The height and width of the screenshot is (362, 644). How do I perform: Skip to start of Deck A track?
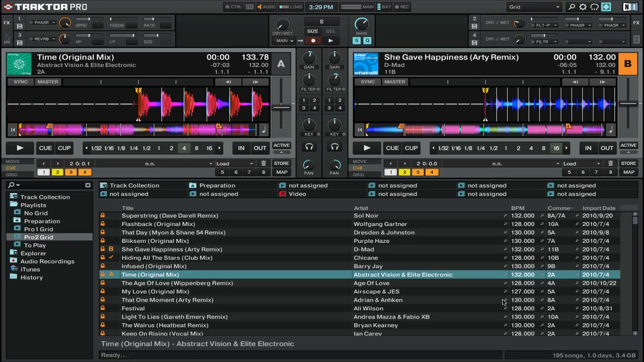(13, 130)
